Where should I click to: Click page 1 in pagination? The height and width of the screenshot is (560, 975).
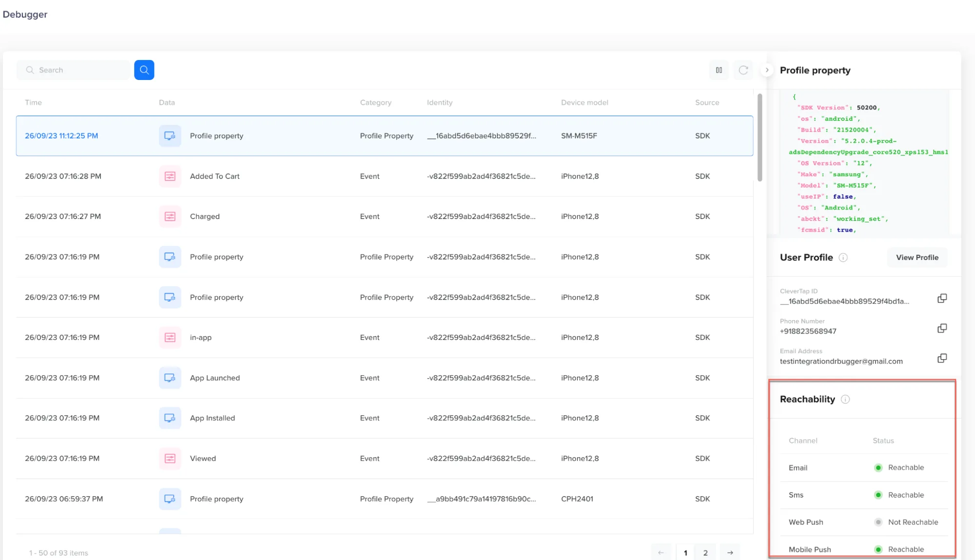(685, 552)
